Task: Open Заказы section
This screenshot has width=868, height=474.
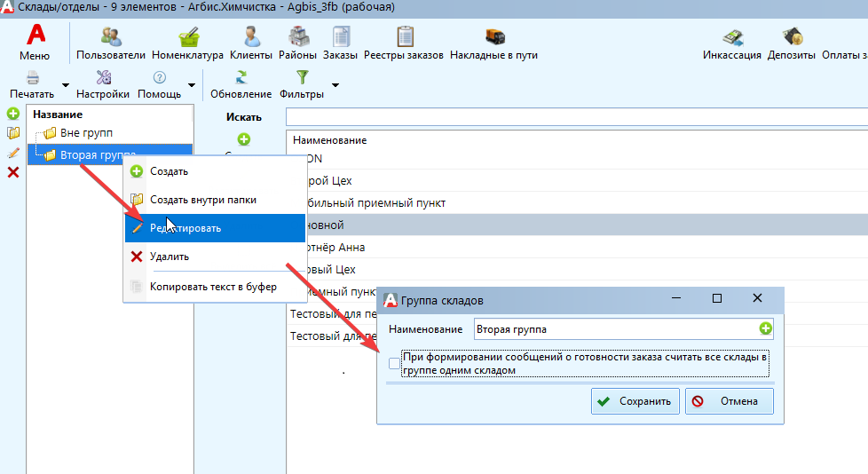Action: [x=341, y=43]
